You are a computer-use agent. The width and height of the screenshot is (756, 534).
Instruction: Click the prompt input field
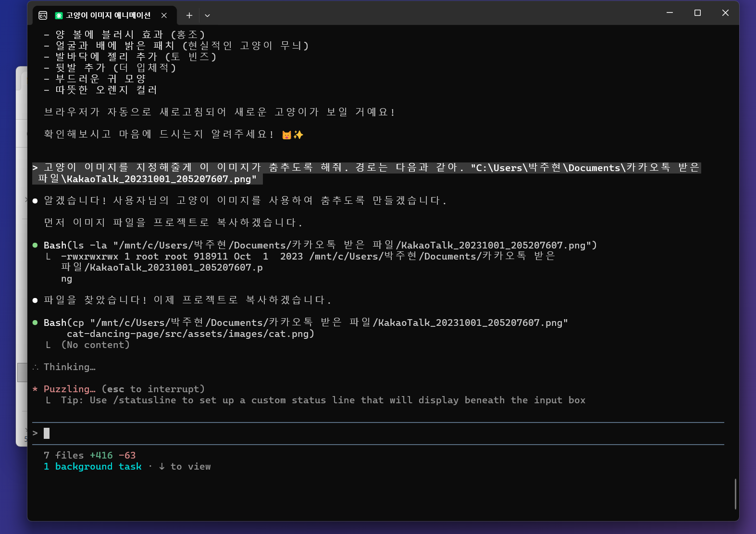coord(378,434)
